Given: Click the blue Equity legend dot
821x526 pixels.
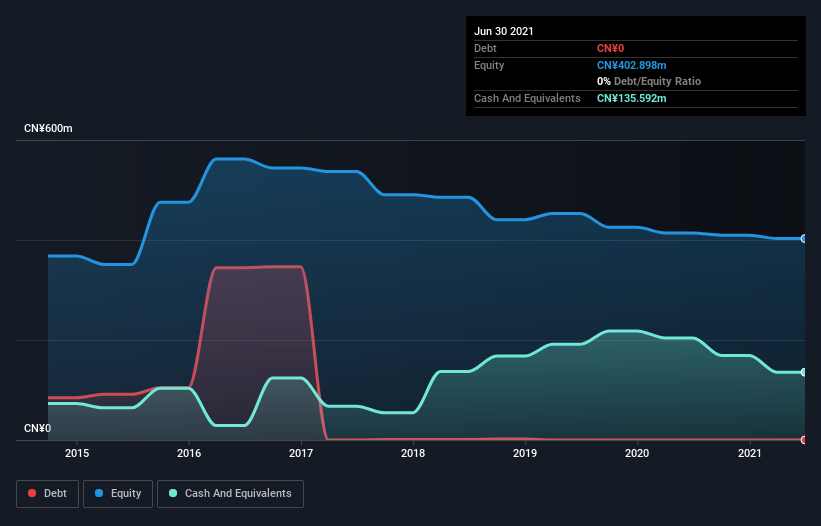Looking at the screenshot, I should coord(99,493).
